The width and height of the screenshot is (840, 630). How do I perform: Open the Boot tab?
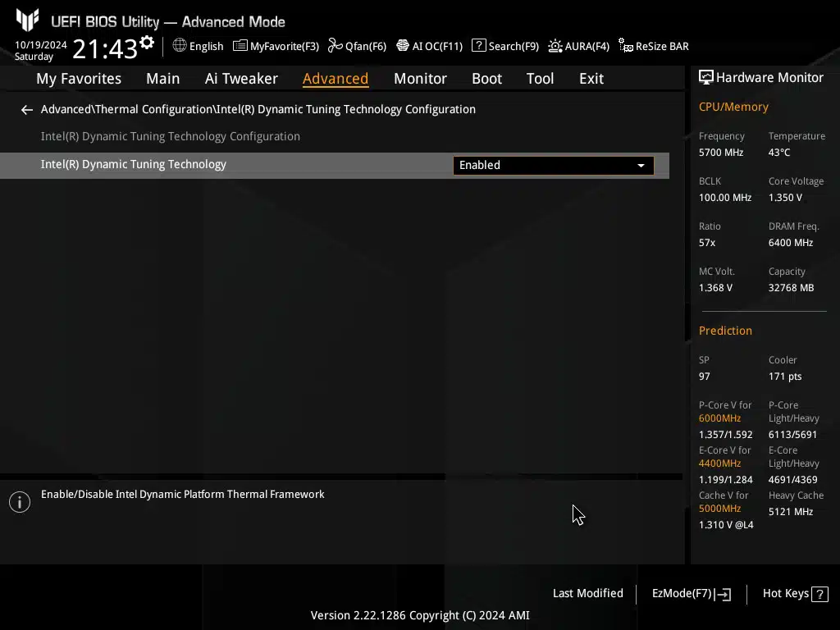pos(486,79)
